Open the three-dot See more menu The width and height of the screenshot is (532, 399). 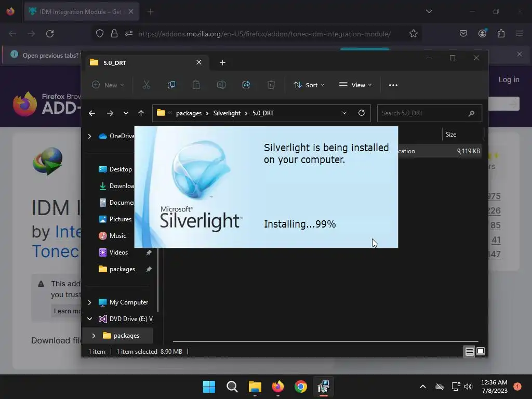pos(393,85)
